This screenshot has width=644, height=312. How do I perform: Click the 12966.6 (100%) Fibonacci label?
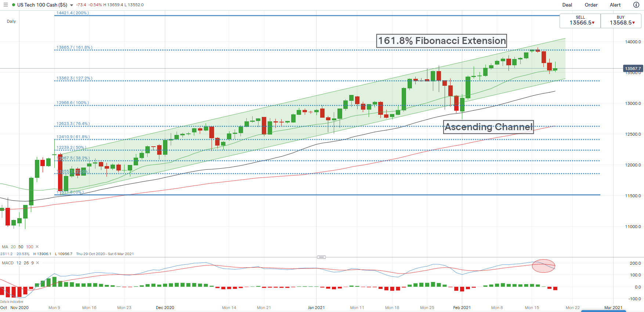click(73, 103)
